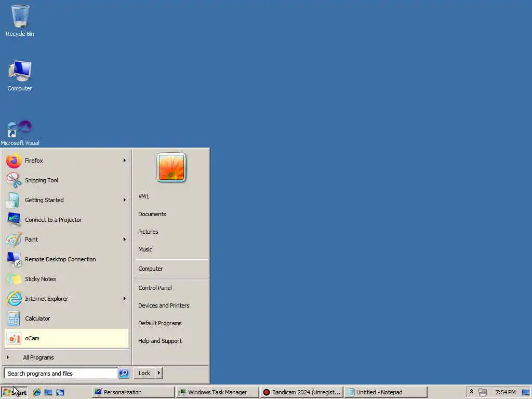Open the Sticky Notes icon
Image resolution: width=532 pixels, height=399 pixels.
pyautogui.click(x=14, y=279)
